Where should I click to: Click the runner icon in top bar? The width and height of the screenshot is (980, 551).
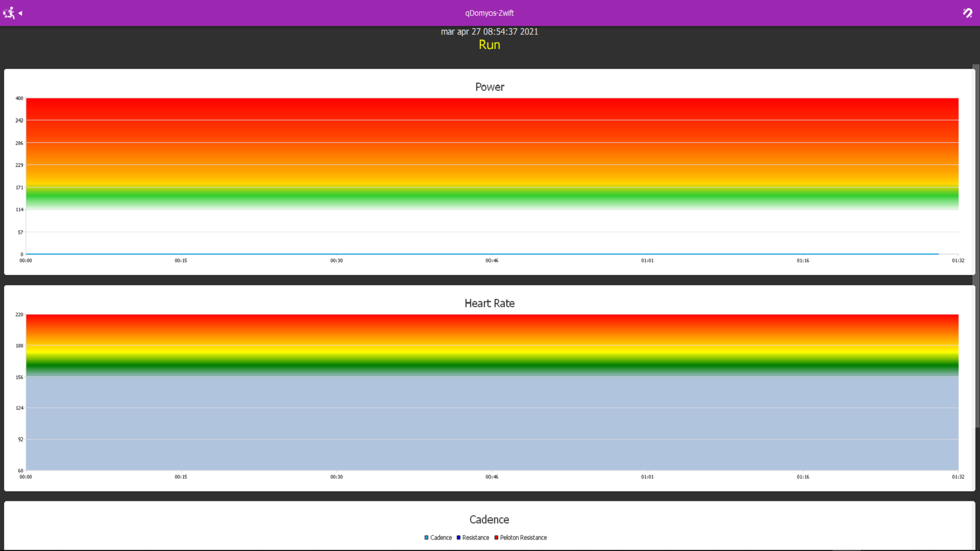[9, 13]
